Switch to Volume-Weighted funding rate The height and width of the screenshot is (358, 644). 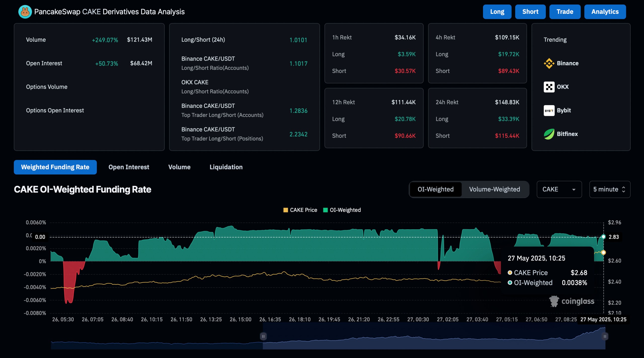(494, 189)
